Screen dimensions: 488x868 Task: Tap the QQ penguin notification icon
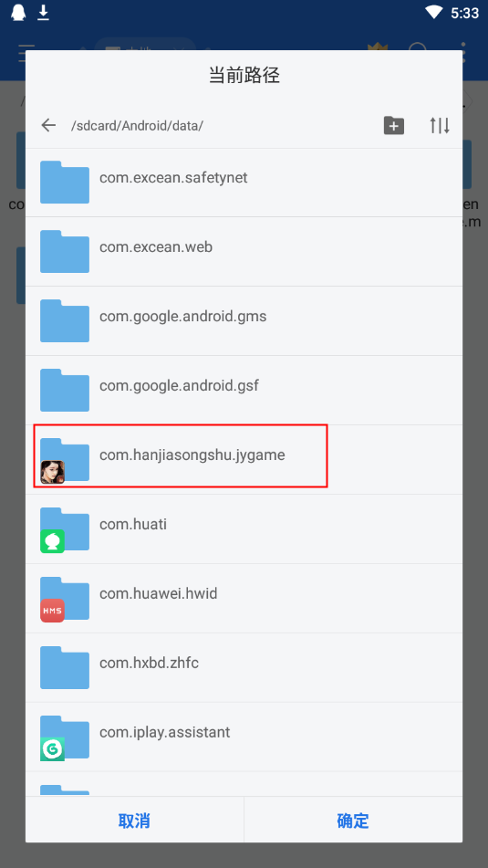(18, 12)
